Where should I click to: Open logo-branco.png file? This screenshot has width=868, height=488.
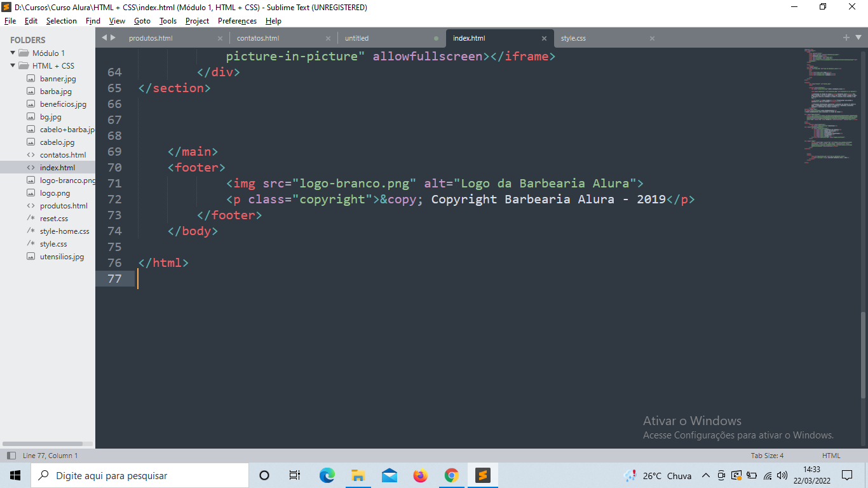pos(67,180)
